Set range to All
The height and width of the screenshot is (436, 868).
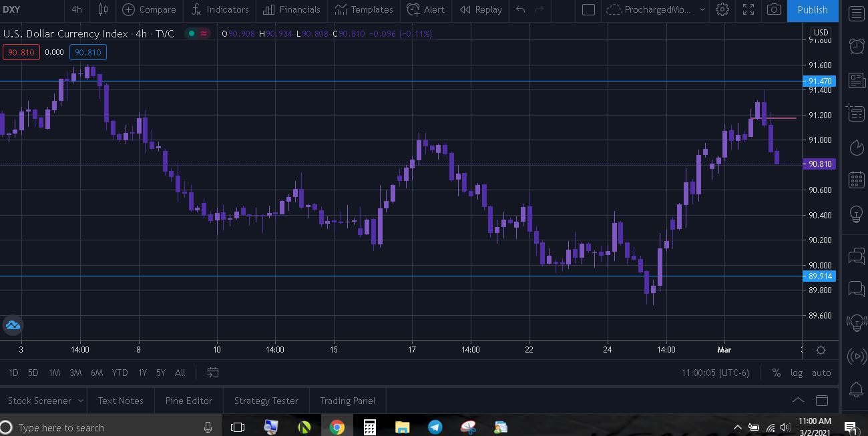[x=180, y=373]
